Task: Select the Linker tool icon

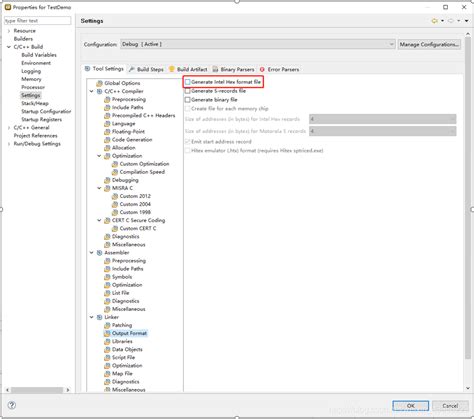Action: (x=99, y=317)
